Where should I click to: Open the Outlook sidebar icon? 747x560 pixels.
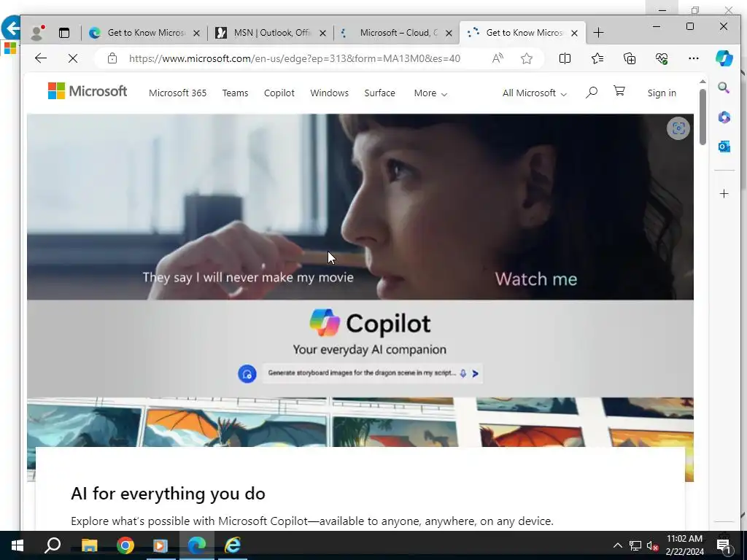(x=724, y=147)
